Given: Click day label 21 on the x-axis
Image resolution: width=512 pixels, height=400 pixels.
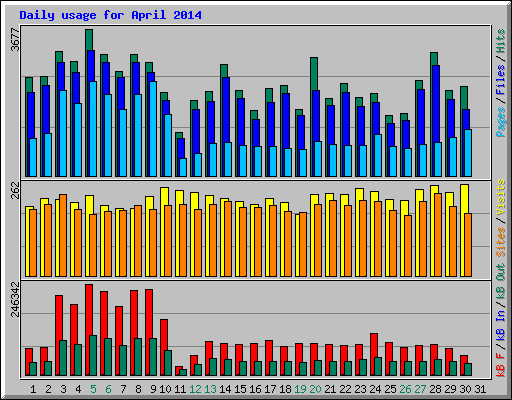Looking at the screenshot, I should (330, 389).
